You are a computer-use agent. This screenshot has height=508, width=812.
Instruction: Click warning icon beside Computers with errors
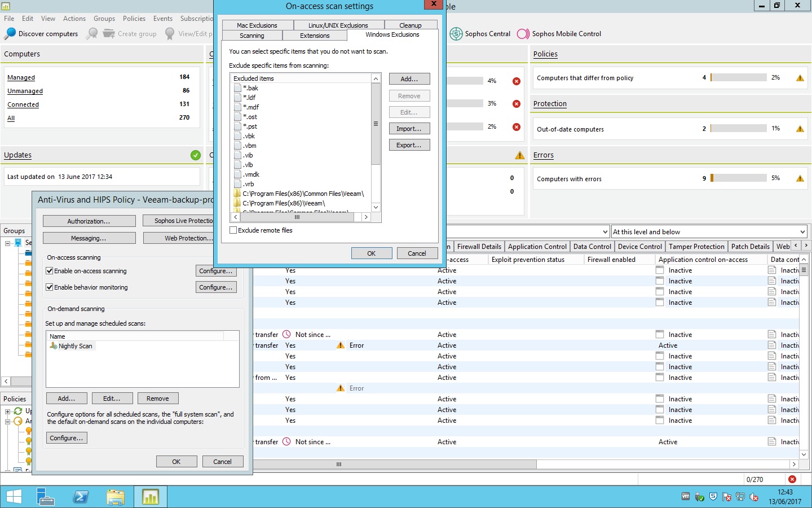800,178
